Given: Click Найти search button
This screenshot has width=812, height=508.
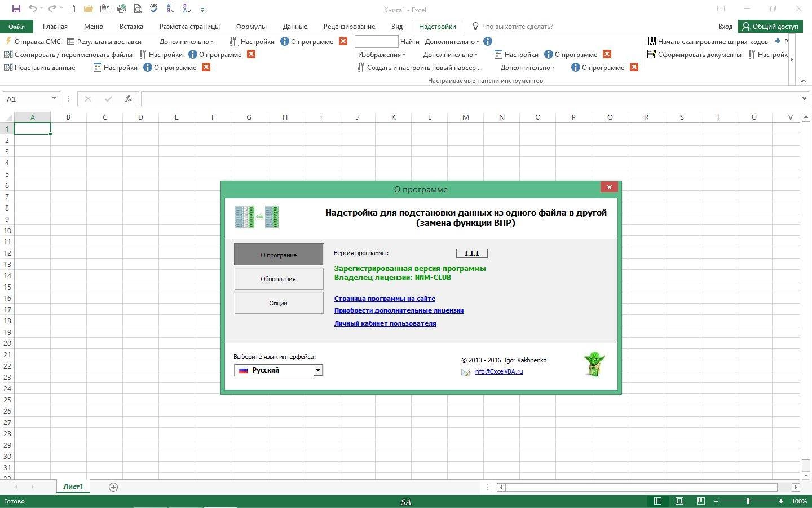Looking at the screenshot, I should [x=410, y=41].
